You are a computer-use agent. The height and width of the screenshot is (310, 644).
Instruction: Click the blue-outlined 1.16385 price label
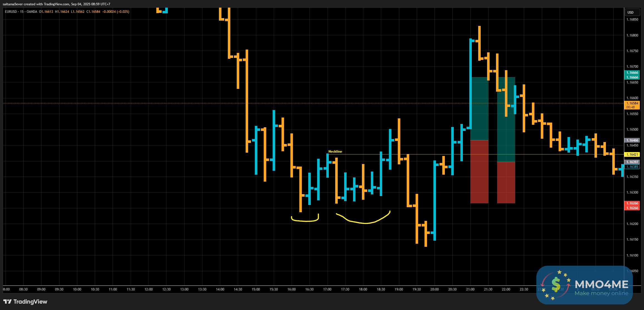pos(632,167)
